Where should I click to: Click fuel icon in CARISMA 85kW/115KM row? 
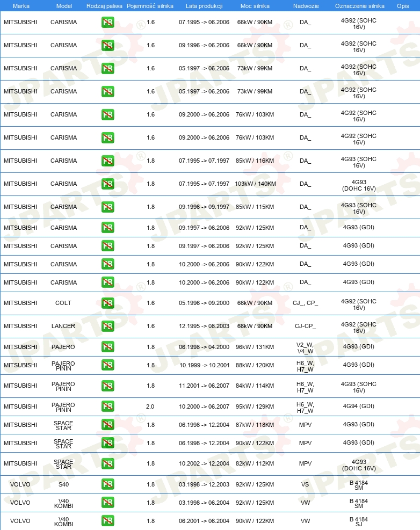107,207
